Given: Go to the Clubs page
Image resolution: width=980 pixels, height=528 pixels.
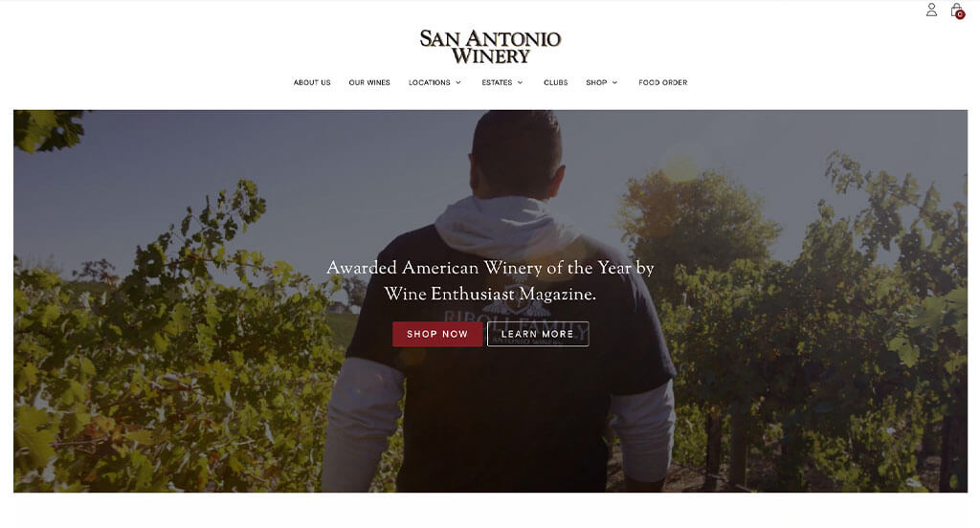Looking at the screenshot, I should [556, 82].
